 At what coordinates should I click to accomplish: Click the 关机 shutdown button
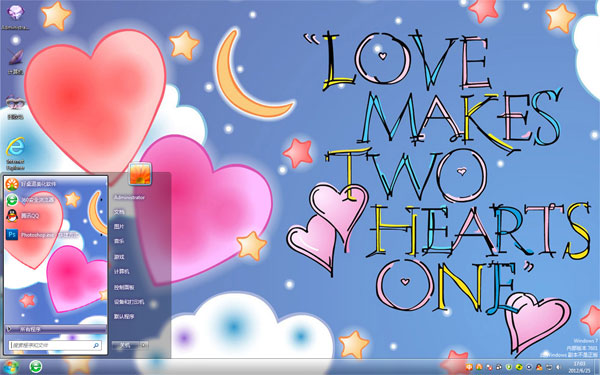pyautogui.click(x=126, y=345)
